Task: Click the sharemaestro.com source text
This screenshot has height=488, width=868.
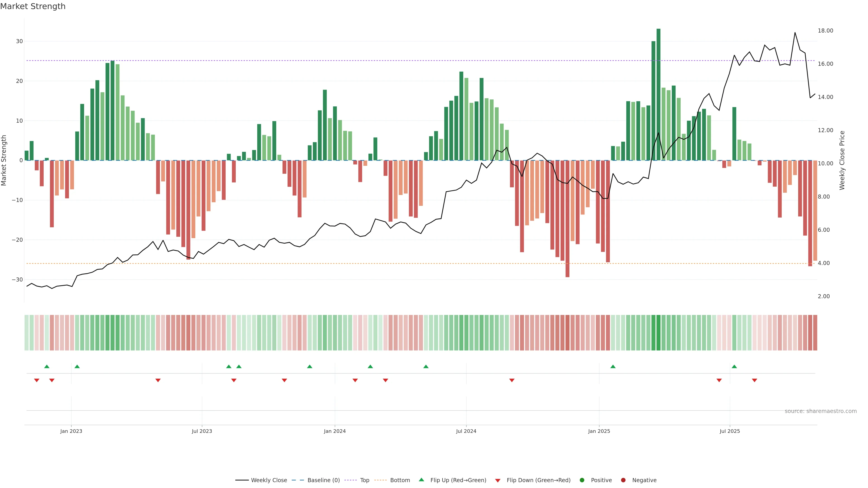Action: tap(821, 411)
